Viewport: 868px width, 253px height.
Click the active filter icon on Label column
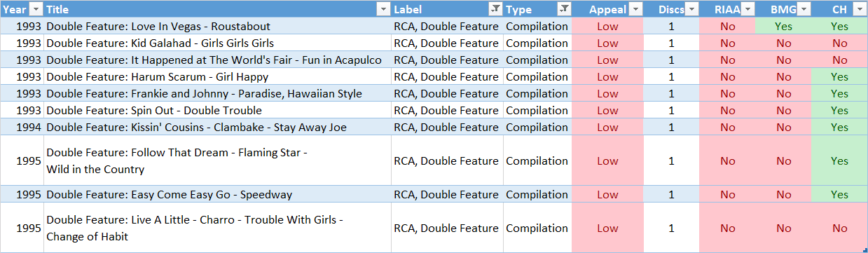click(x=495, y=9)
